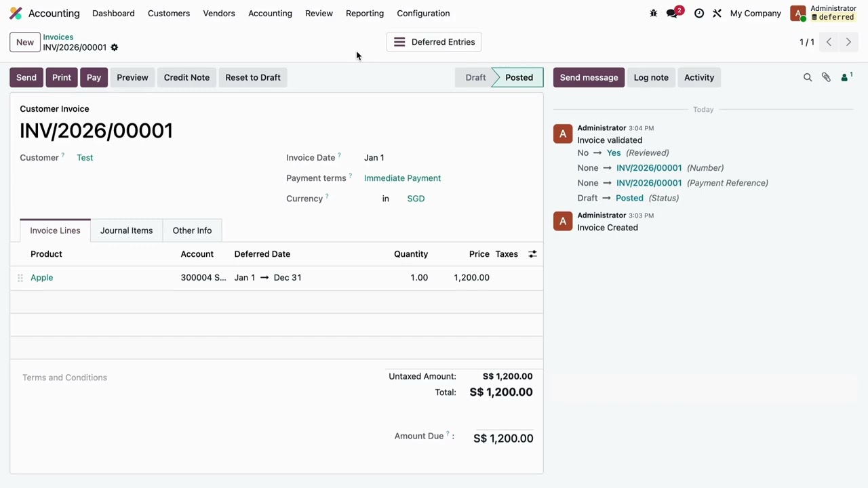
Task: Open the Accounting app home icon
Action: [x=16, y=14]
